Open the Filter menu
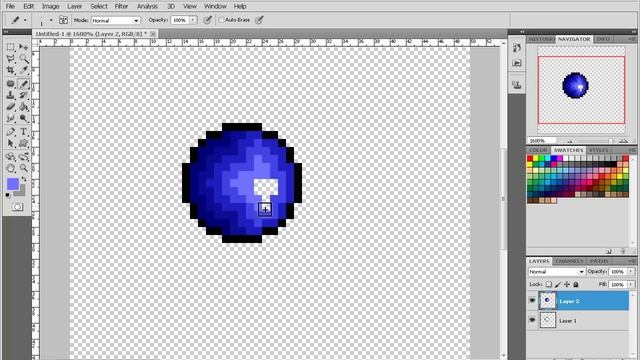This screenshot has width=640, height=360. coord(121,7)
